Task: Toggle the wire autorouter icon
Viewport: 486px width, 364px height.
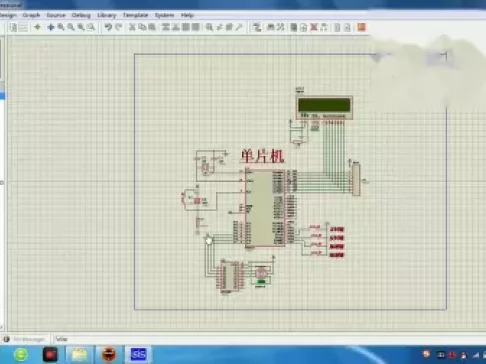Action: pos(256,27)
